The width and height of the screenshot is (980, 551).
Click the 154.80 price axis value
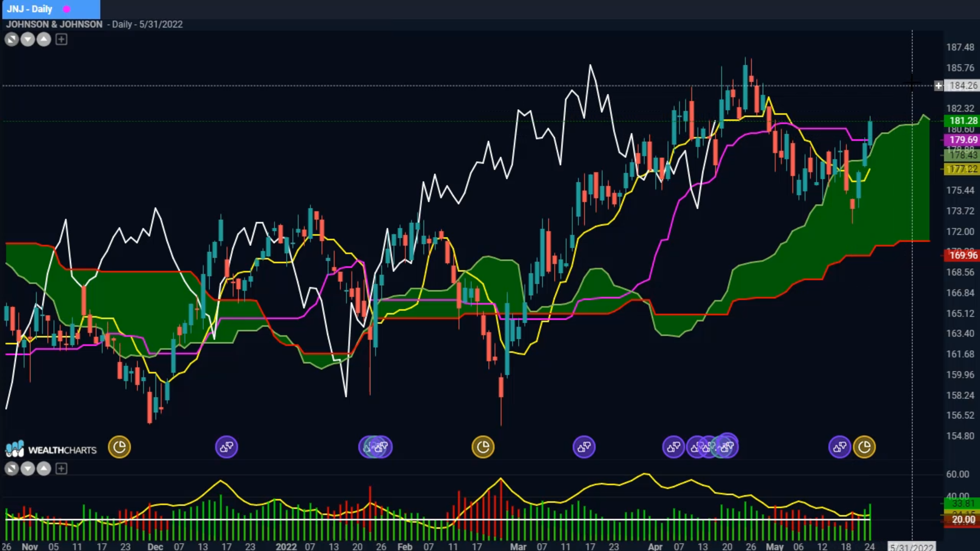point(960,436)
